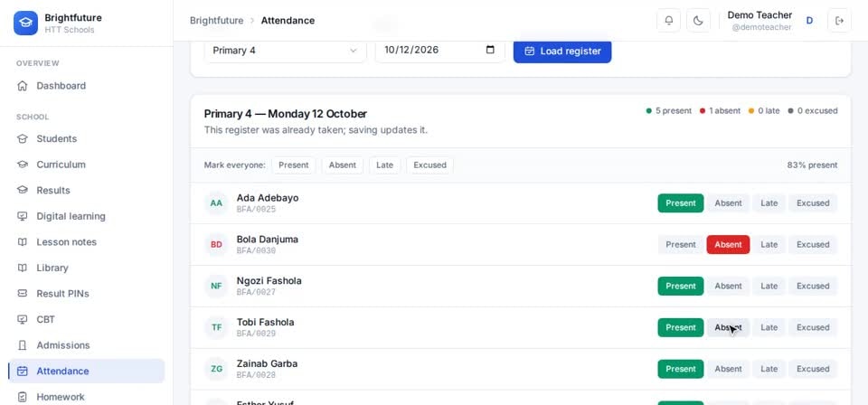Click the Dashboard home icon
This screenshot has width=868, height=405.
[x=22, y=86]
